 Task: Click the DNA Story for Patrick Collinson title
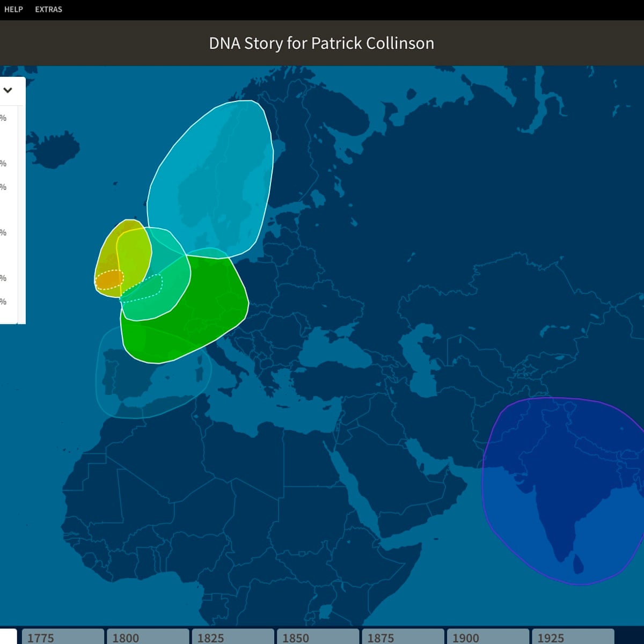[x=321, y=43]
